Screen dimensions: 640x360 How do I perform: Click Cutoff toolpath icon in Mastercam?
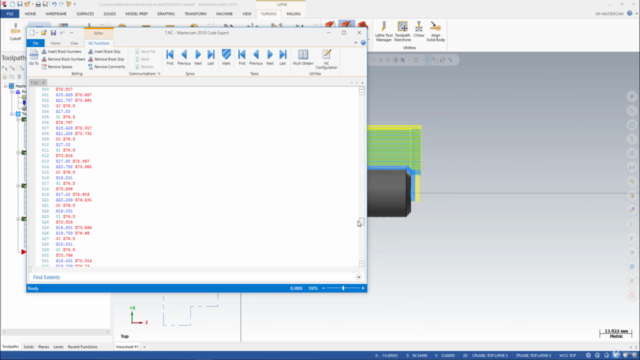[x=16, y=32]
